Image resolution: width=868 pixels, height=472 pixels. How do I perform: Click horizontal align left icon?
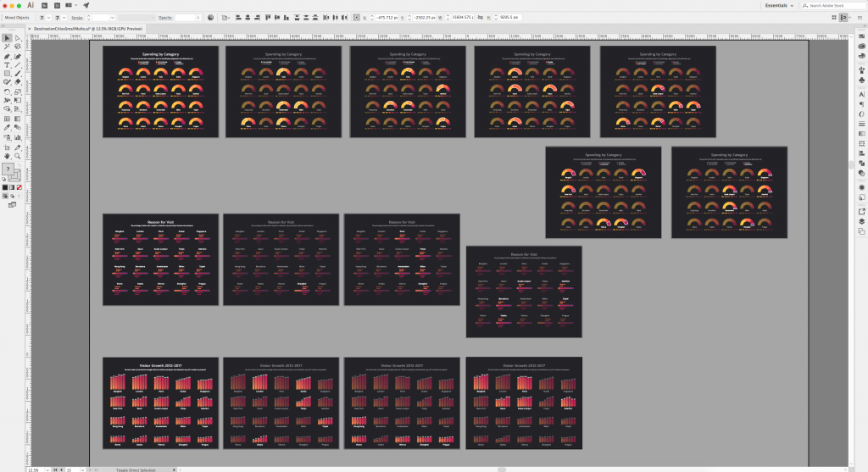coord(238,18)
